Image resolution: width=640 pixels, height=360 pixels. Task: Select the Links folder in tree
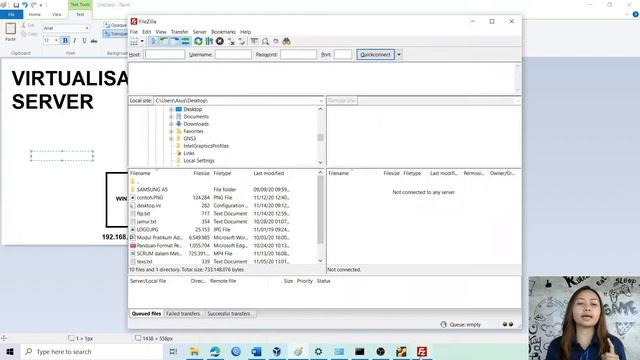(189, 153)
